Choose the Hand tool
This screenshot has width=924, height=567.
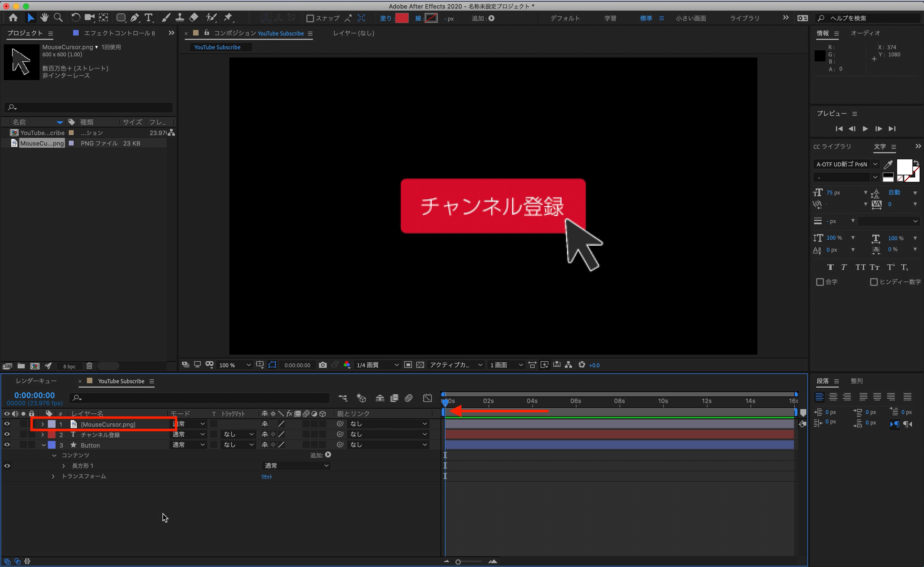(x=44, y=18)
